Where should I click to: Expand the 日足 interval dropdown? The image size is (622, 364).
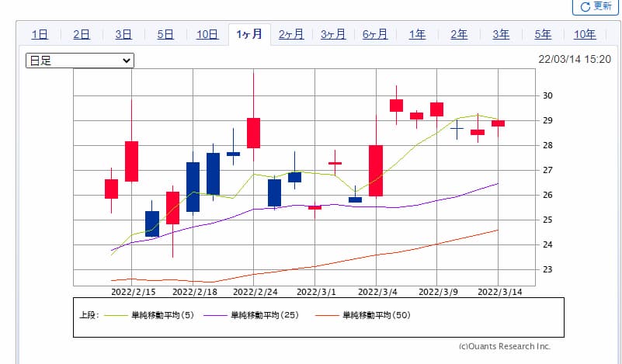(x=80, y=61)
